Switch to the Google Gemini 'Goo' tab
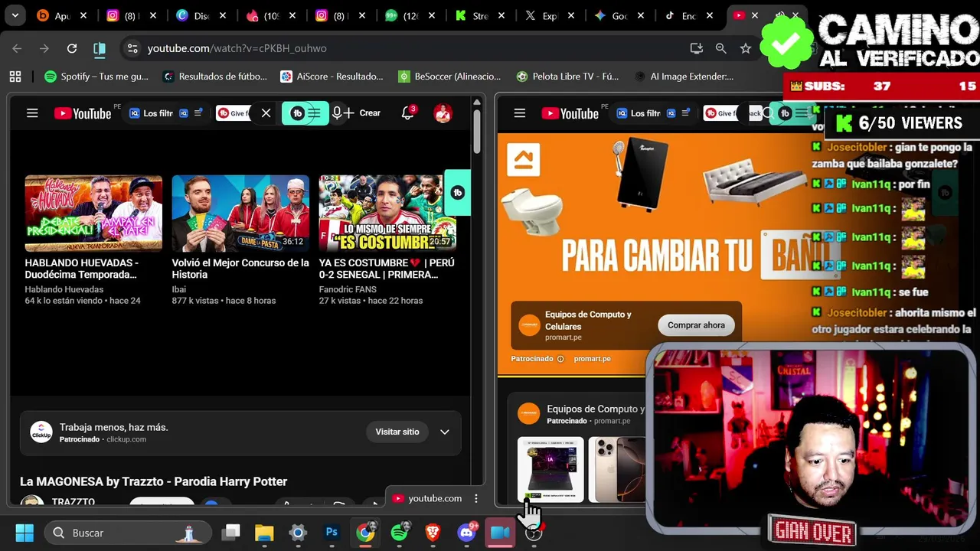Screen dimensions: 980x551 [x=619, y=15]
